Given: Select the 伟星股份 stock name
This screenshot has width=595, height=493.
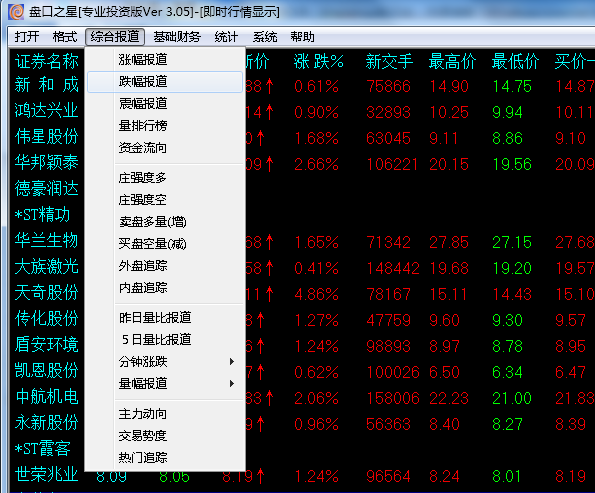Looking at the screenshot, I should click(46, 137).
